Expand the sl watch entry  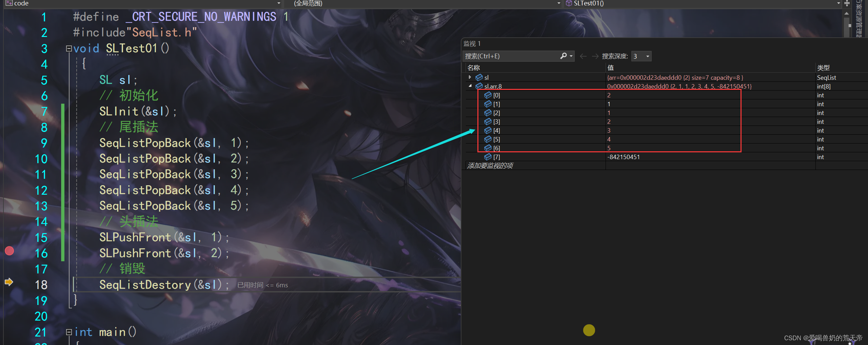pyautogui.click(x=470, y=77)
